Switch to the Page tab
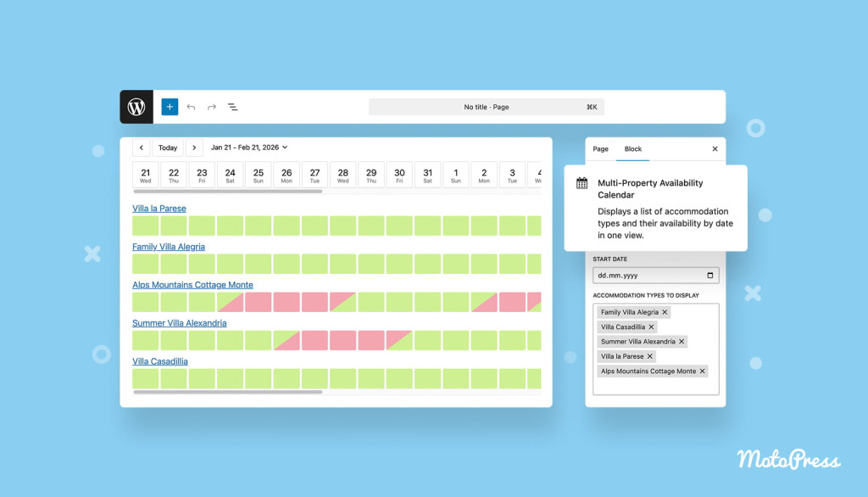The height and width of the screenshot is (497, 868). coord(600,149)
